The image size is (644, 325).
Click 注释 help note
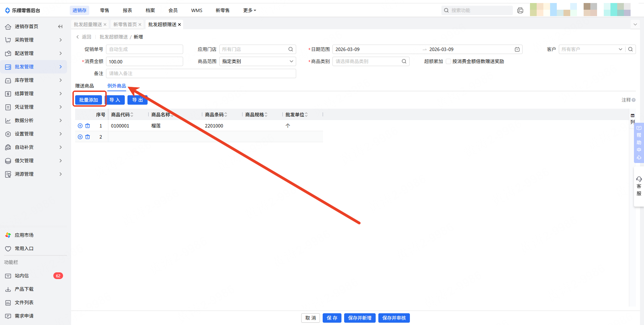click(629, 100)
